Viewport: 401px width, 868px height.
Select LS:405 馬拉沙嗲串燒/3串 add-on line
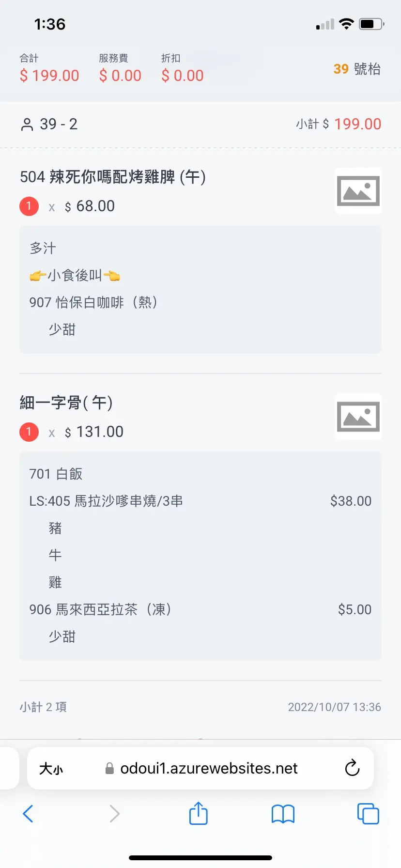(x=106, y=501)
